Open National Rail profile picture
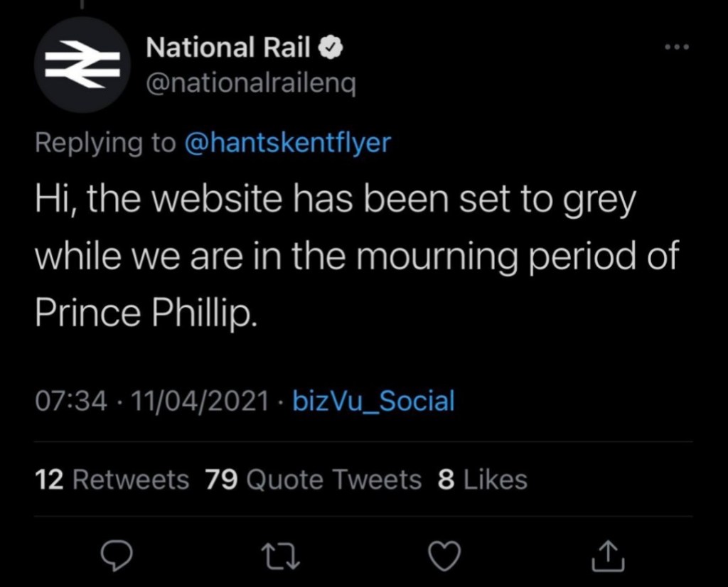This screenshot has height=587, width=728. (80, 65)
